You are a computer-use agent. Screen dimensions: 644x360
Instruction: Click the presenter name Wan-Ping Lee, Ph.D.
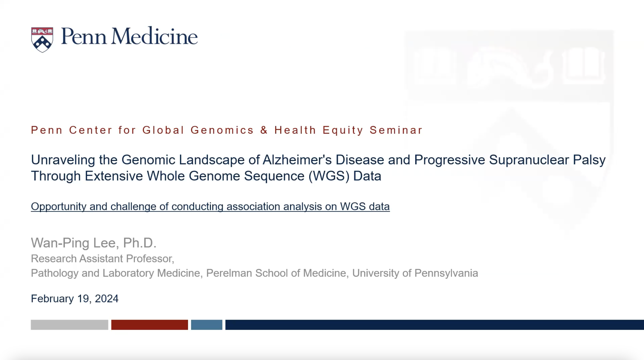point(94,243)
